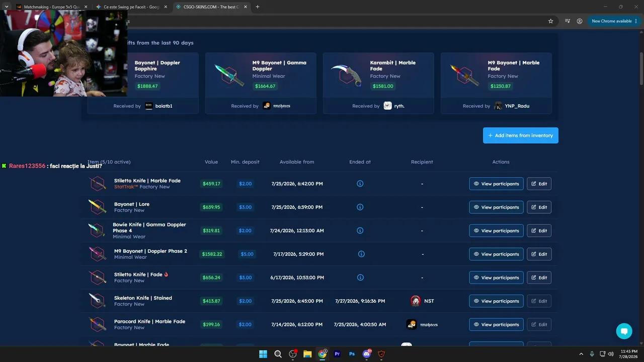Open the Windows Start menu

(x=263, y=354)
